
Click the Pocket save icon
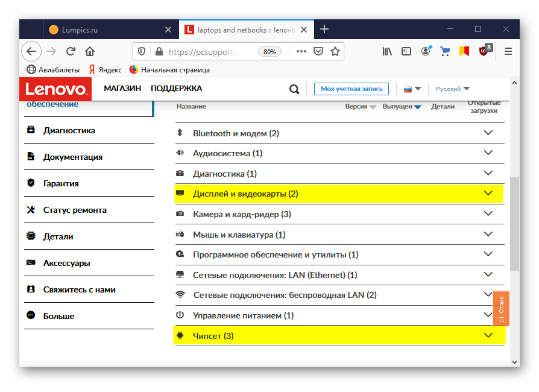point(318,51)
